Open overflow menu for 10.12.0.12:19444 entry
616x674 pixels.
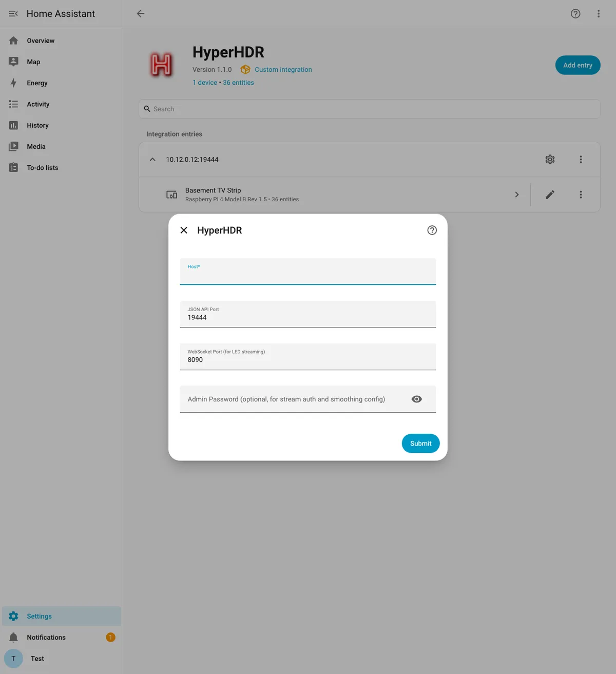[x=581, y=160]
